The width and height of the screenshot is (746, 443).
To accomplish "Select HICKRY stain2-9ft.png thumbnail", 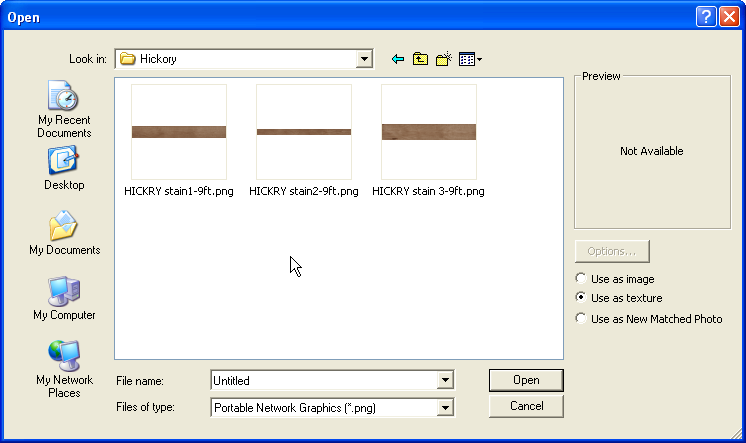I will [x=304, y=132].
